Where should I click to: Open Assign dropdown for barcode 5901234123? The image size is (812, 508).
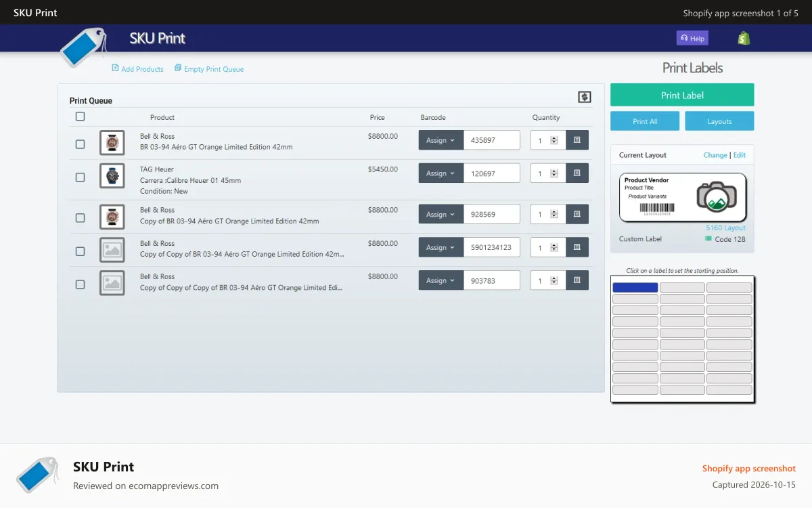pos(441,247)
